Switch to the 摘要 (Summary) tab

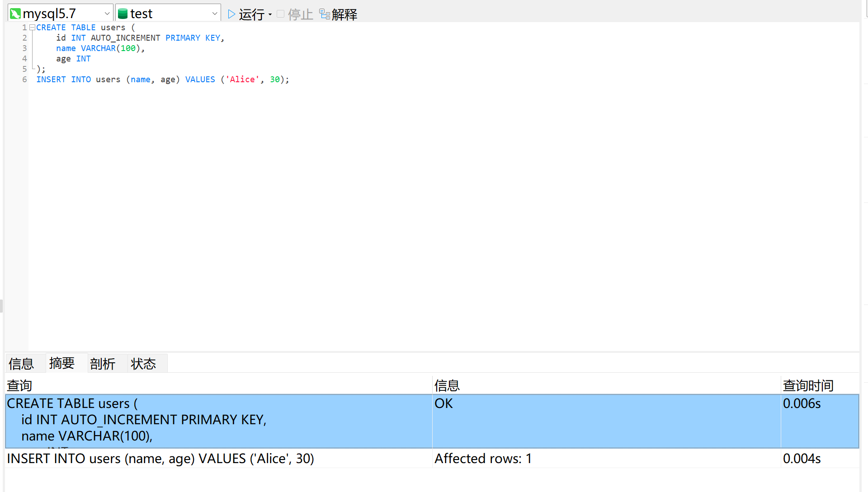pyautogui.click(x=62, y=363)
